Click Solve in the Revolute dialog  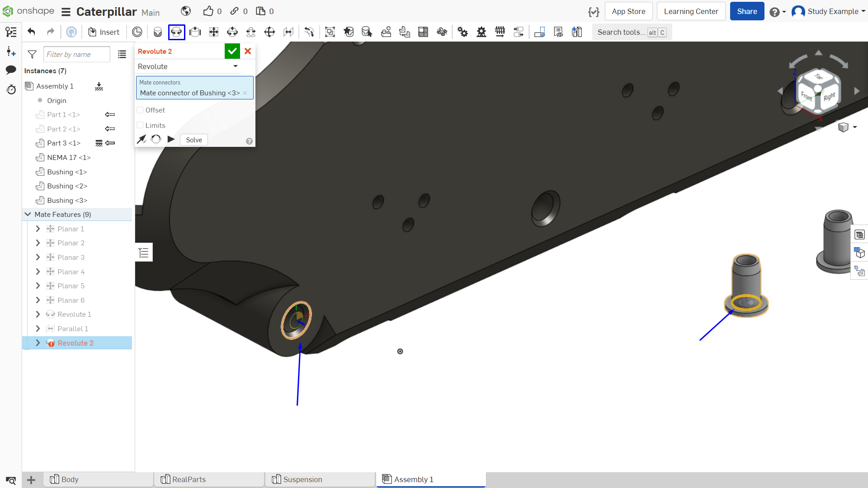click(x=194, y=140)
